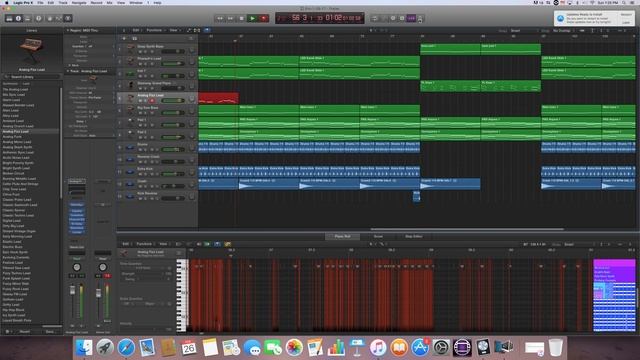The width and height of the screenshot is (640, 360).
Task: Disable record-enable on Analog Fizz Lead track
Action: point(152,101)
